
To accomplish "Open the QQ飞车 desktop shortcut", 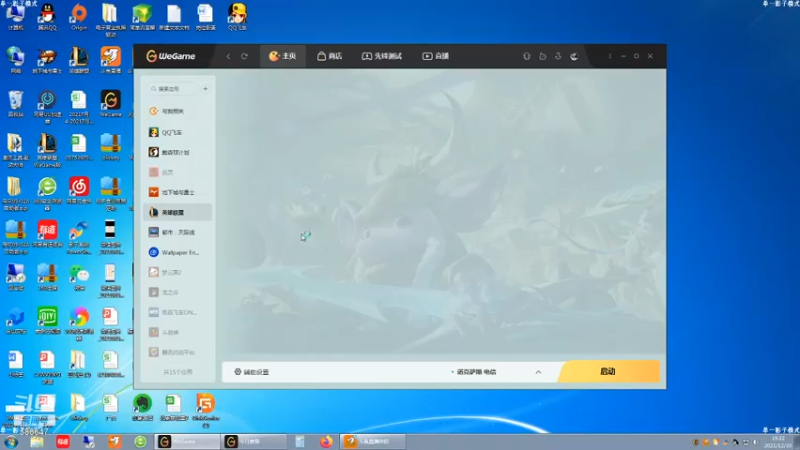I will pos(237,17).
